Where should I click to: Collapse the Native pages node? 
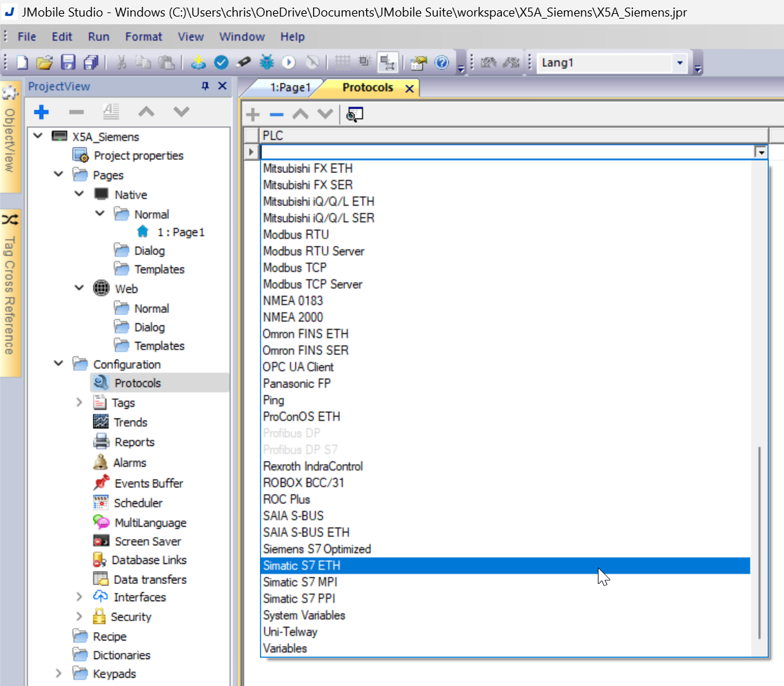pos(79,194)
